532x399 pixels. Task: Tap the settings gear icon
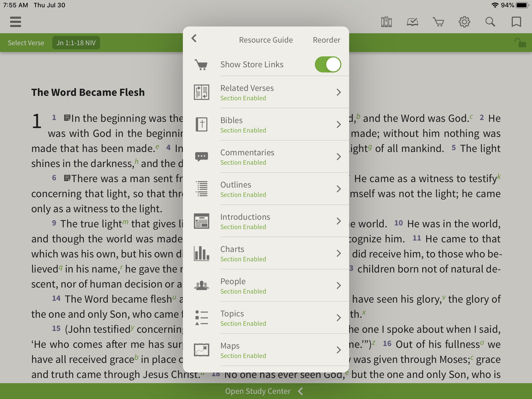click(x=464, y=22)
